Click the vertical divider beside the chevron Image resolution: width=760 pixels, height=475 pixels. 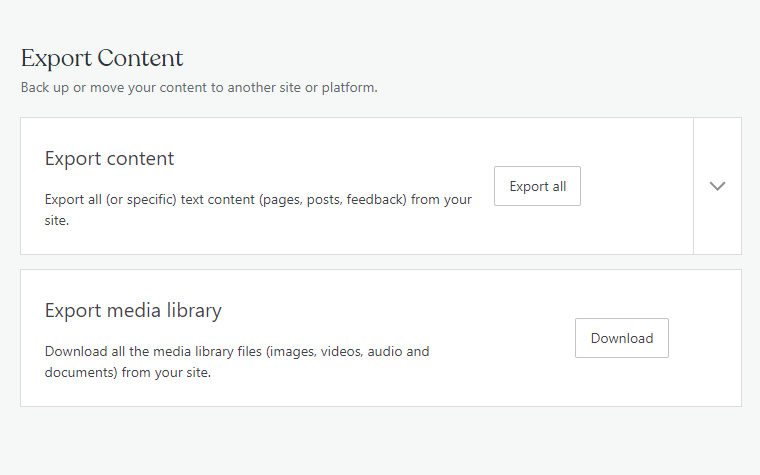(x=693, y=186)
